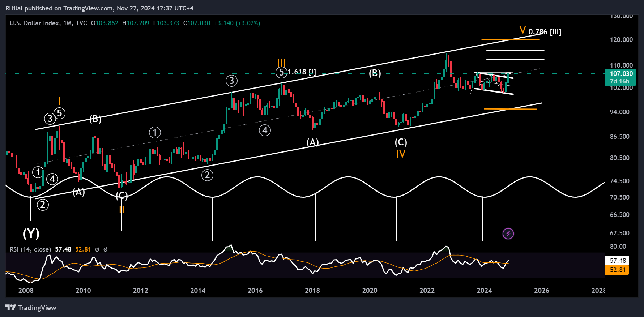Click the 2026 label on time axis
Image resolution: width=644 pixels, height=317 pixels.
[542, 291]
